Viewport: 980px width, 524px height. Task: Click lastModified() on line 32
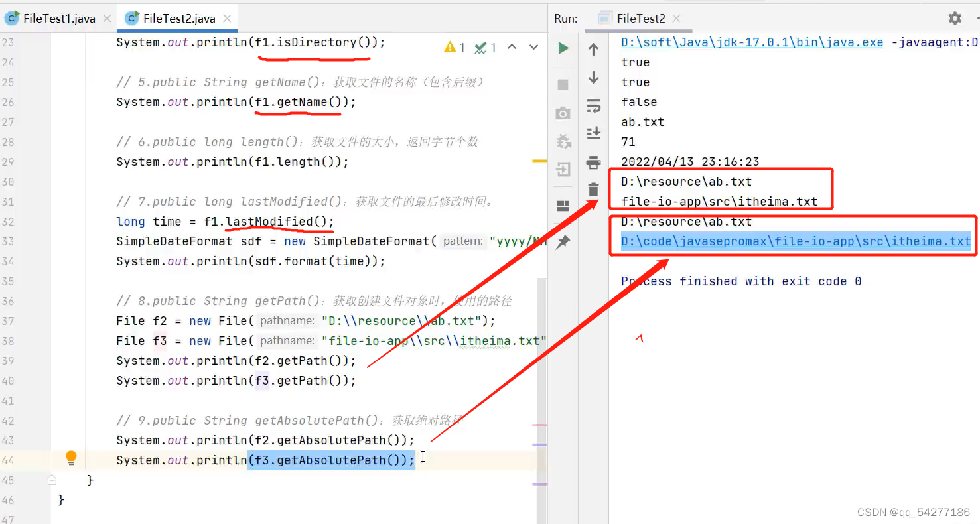tap(277, 222)
